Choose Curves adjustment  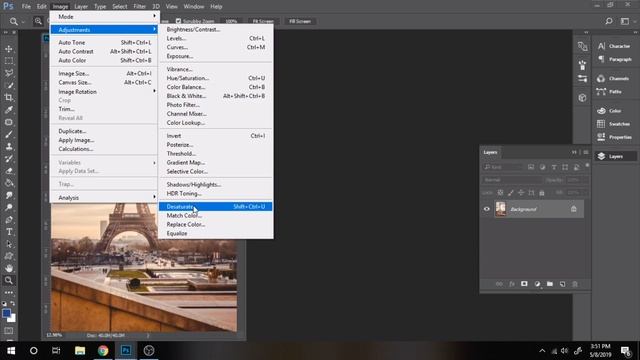216,47
